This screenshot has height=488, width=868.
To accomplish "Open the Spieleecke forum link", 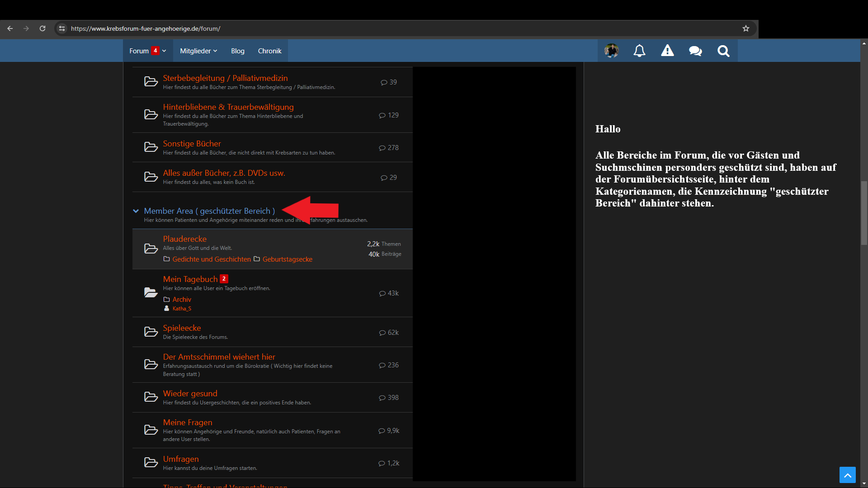I will (x=182, y=328).
